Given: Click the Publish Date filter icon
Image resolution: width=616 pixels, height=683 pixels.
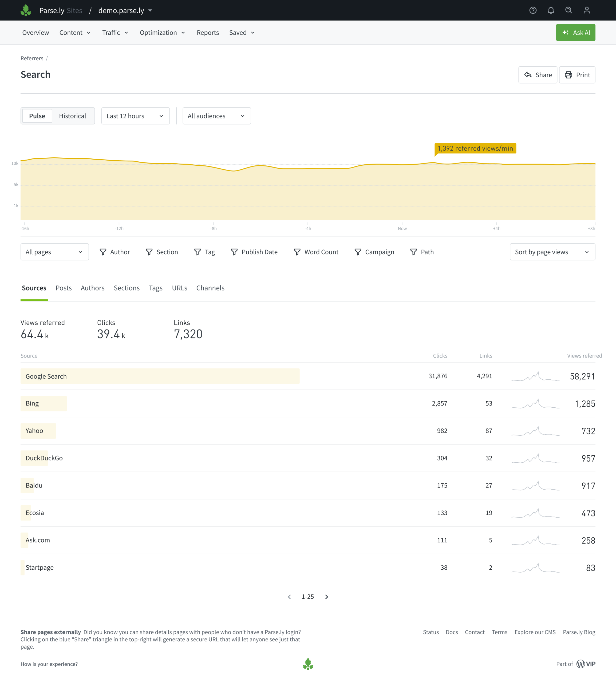Looking at the screenshot, I should [x=234, y=252].
